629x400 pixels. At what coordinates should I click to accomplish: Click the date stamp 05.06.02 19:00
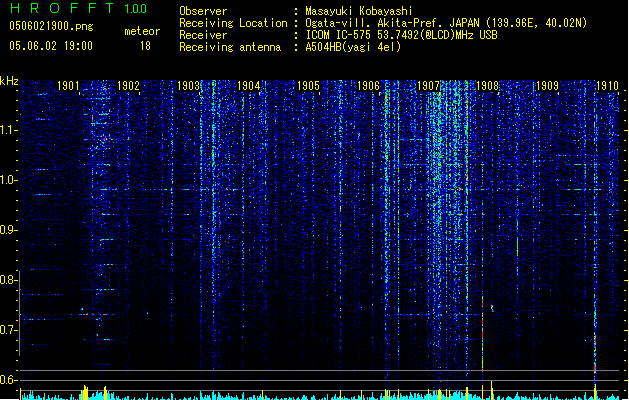coord(51,46)
